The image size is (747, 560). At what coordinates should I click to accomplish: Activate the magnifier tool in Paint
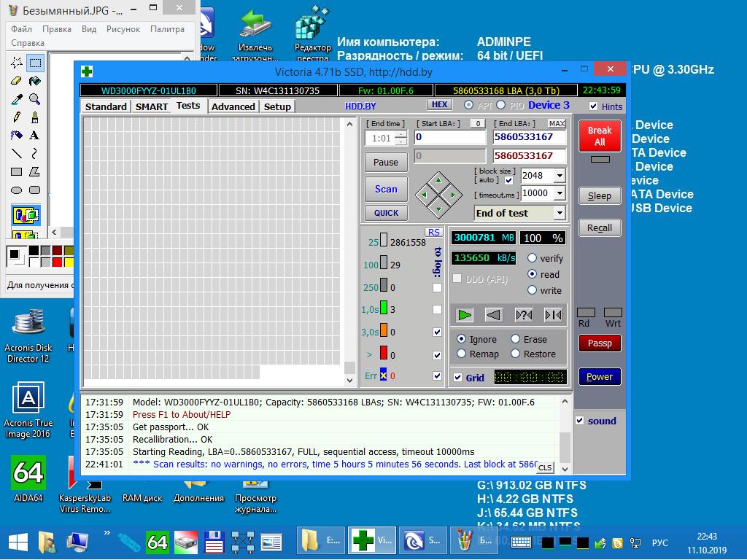point(35,99)
